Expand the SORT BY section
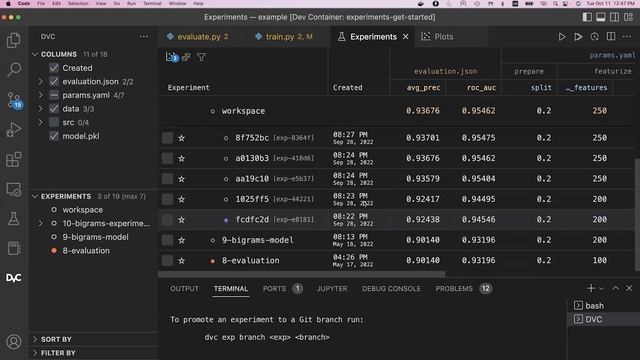The height and width of the screenshot is (360, 640). pyautogui.click(x=35, y=339)
